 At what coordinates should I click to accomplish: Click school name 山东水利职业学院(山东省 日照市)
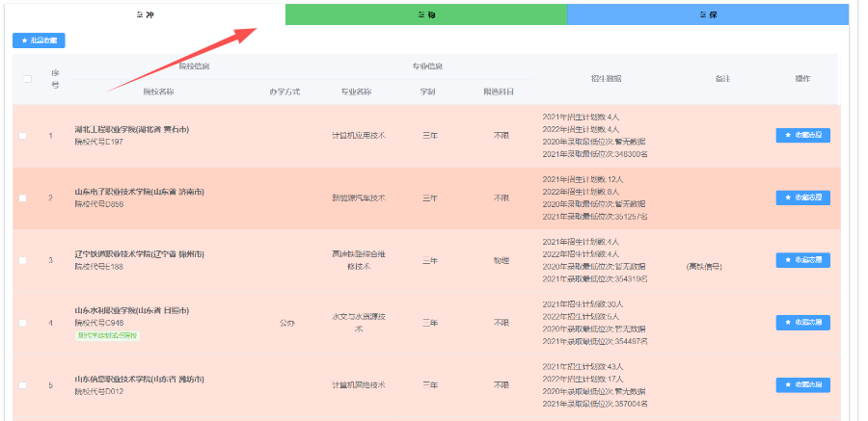tap(132, 310)
